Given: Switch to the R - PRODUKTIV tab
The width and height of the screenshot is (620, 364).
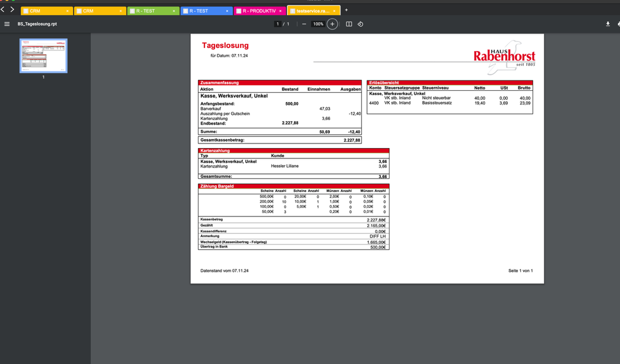Looking at the screenshot, I should [x=257, y=10].
